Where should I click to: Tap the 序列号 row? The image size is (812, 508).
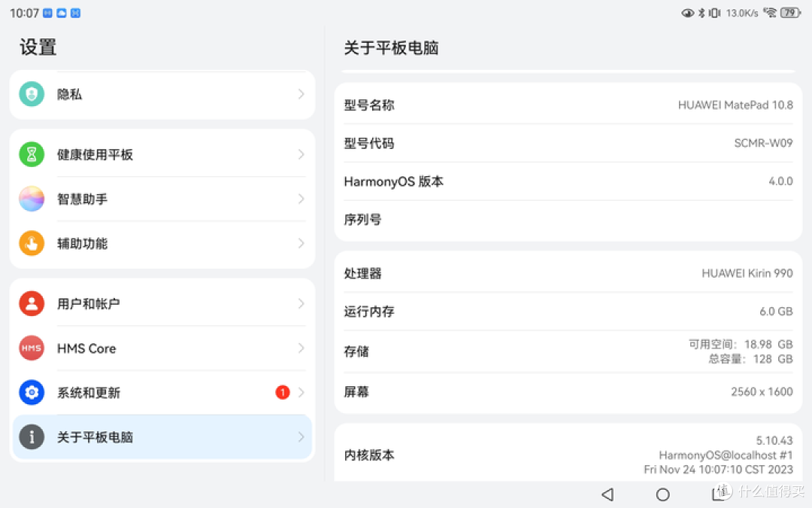click(568, 220)
